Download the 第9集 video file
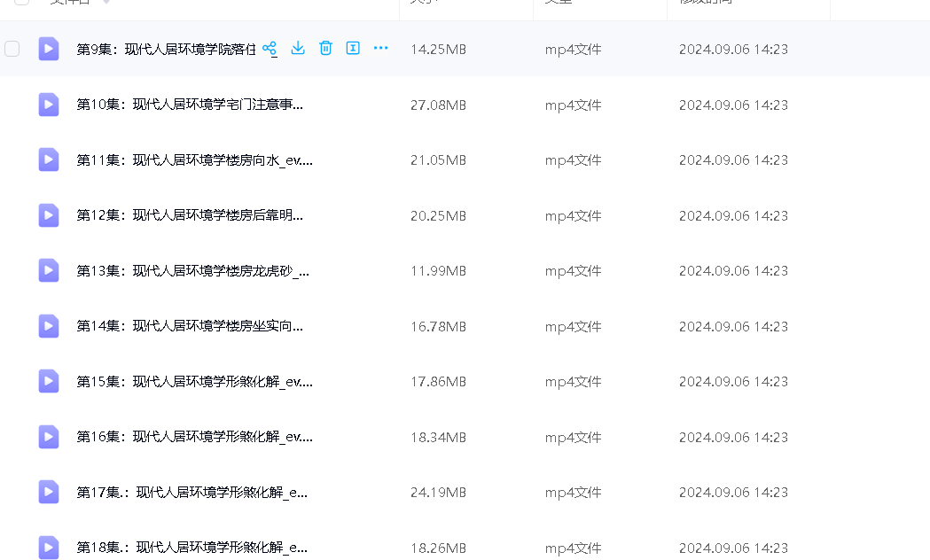 [x=298, y=48]
